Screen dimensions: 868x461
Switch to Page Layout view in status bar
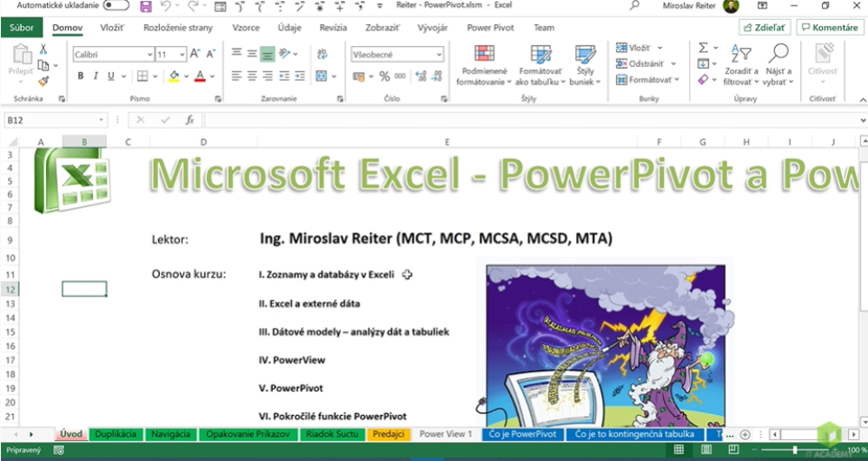click(x=706, y=450)
